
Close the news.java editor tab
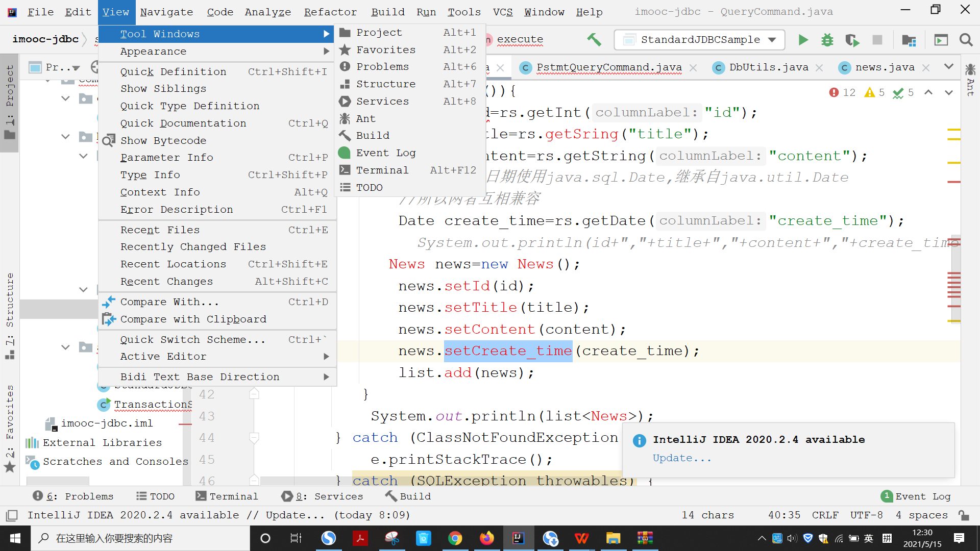click(x=926, y=67)
